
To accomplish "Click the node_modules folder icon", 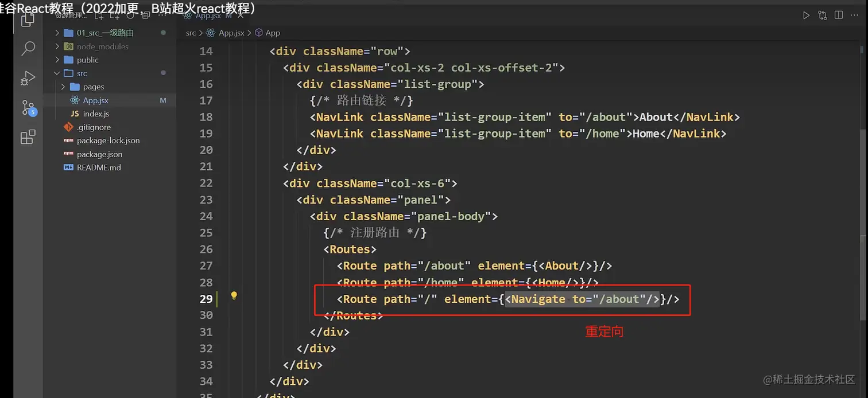I will tap(68, 46).
